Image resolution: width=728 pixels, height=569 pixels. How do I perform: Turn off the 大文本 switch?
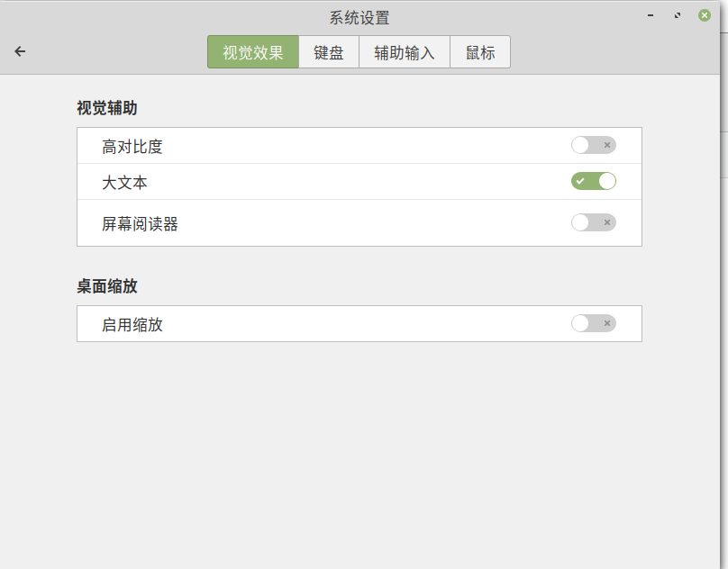coord(594,181)
